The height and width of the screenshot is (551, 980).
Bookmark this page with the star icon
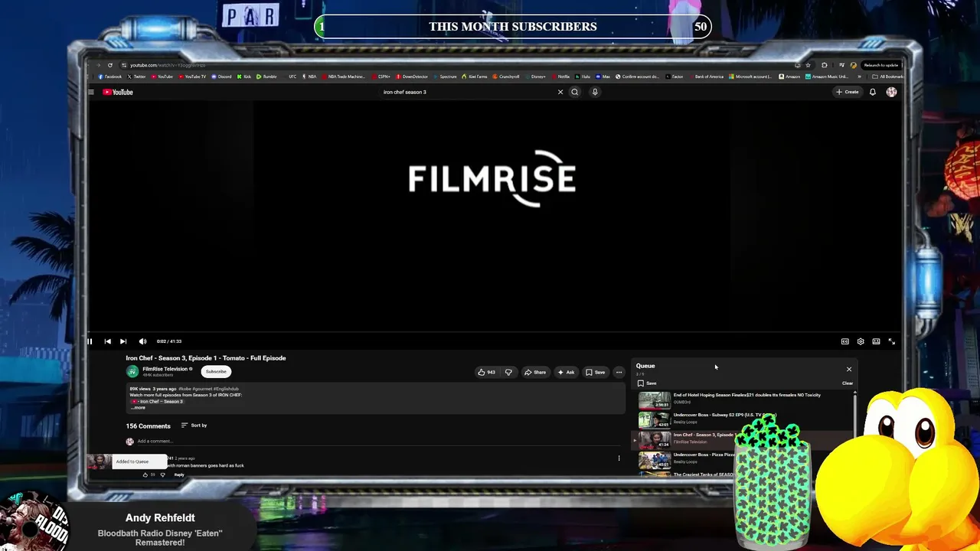808,65
